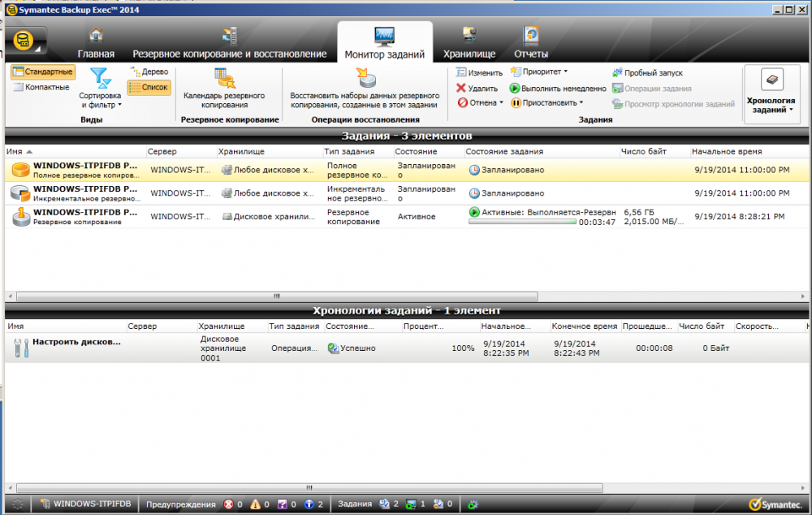Click the 100% completion value
The width and height of the screenshot is (812, 515).
tap(463, 348)
